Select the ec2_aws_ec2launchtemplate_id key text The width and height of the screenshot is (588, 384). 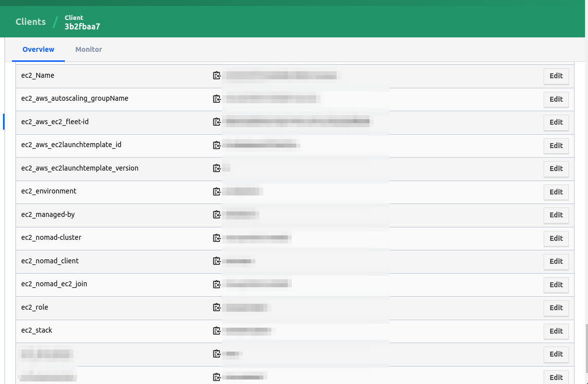[71, 145]
